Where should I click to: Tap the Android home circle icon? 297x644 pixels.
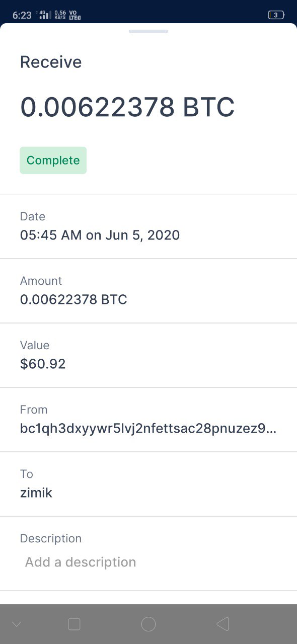148,624
